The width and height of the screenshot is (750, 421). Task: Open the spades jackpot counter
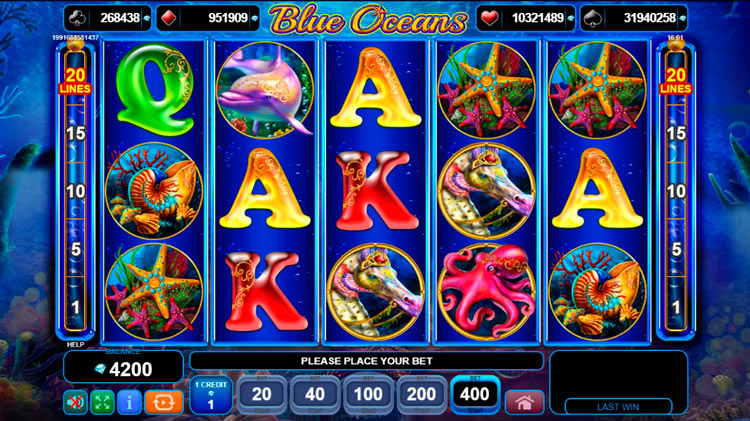634,18
